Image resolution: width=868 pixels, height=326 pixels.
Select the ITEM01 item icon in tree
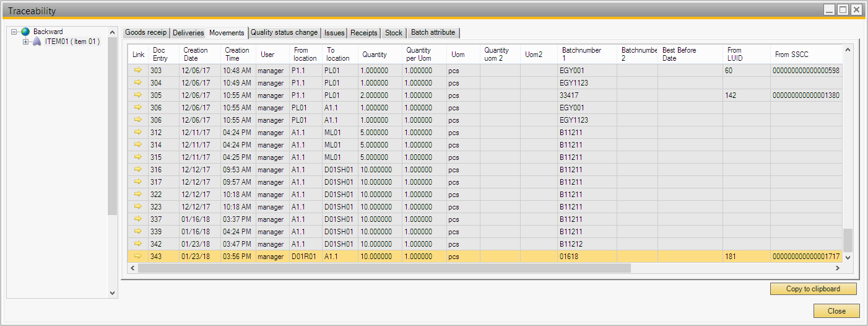point(37,42)
